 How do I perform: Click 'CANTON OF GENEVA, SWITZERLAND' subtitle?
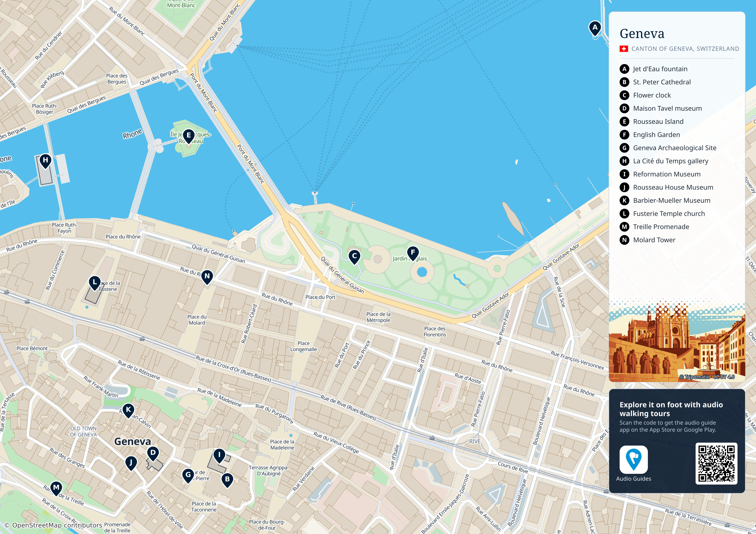click(685, 49)
